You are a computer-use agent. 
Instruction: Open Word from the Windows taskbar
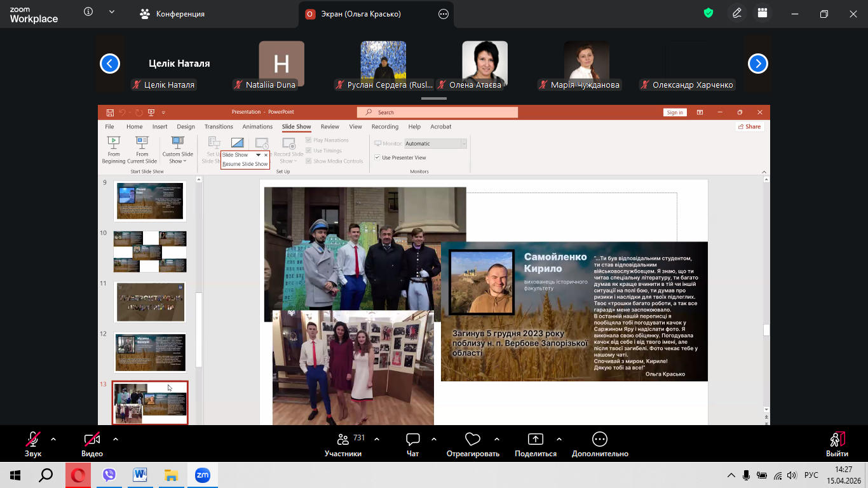(x=140, y=475)
